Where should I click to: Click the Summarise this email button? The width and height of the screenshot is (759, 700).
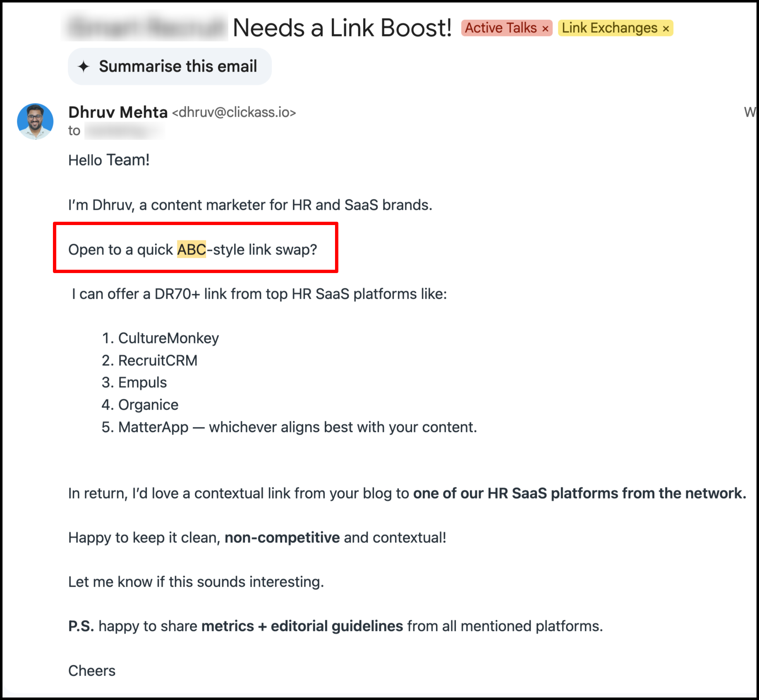click(170, 66)
